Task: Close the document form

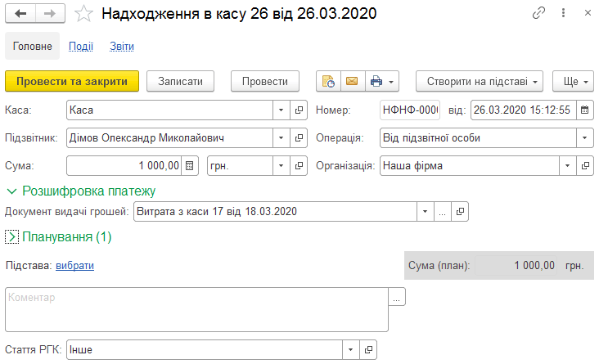Action: click(588, 13)
